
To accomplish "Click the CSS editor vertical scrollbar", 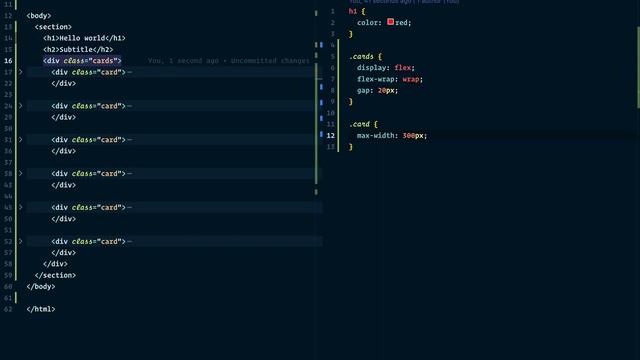I will click(x=638, y=67).
